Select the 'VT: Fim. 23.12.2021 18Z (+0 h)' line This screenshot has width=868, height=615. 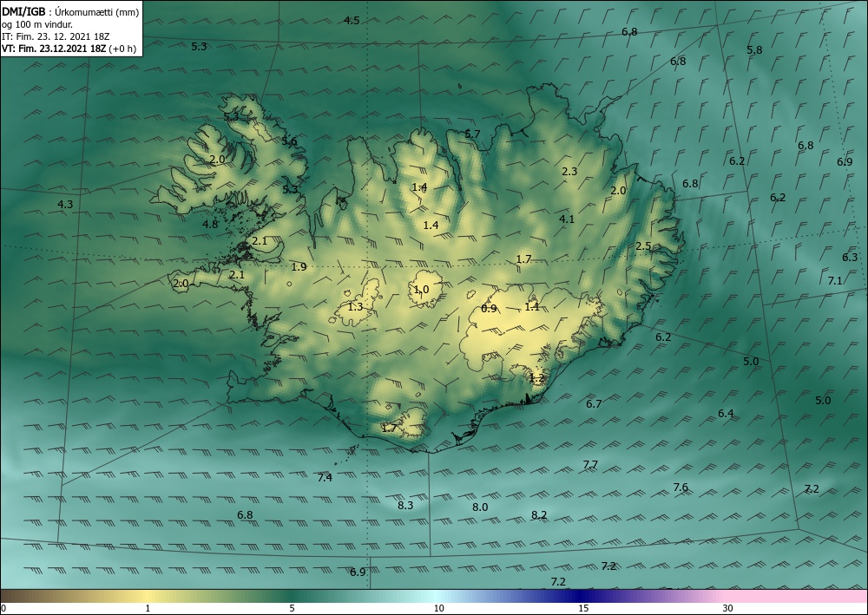[69, 48]
